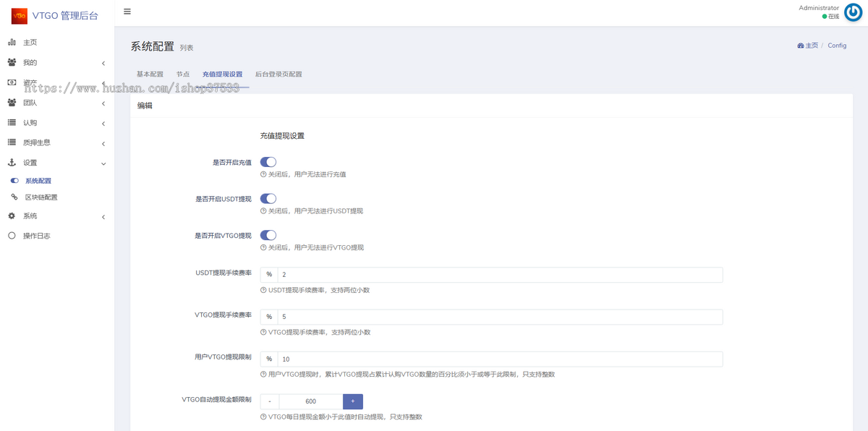The height and width of the screenshot is (431, 868).
Task: Switch to the 基本配置 tab
Action: (x=149, y=73)
